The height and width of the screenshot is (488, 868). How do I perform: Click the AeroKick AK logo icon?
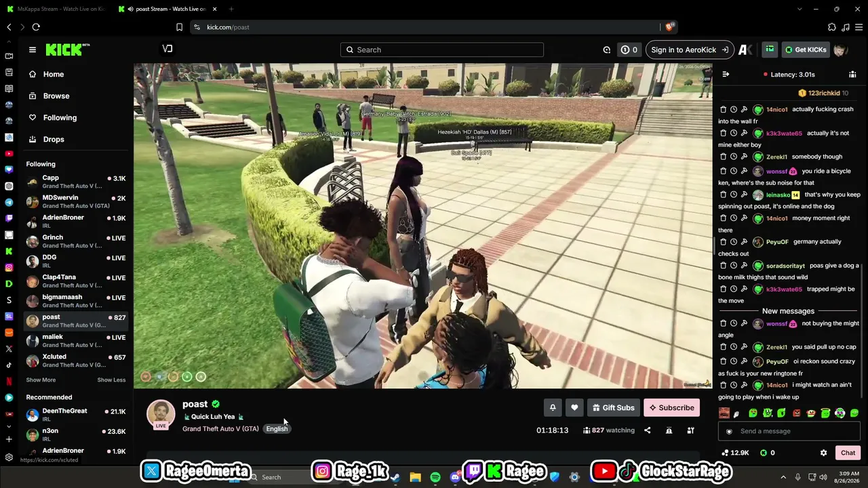(745, 49)
